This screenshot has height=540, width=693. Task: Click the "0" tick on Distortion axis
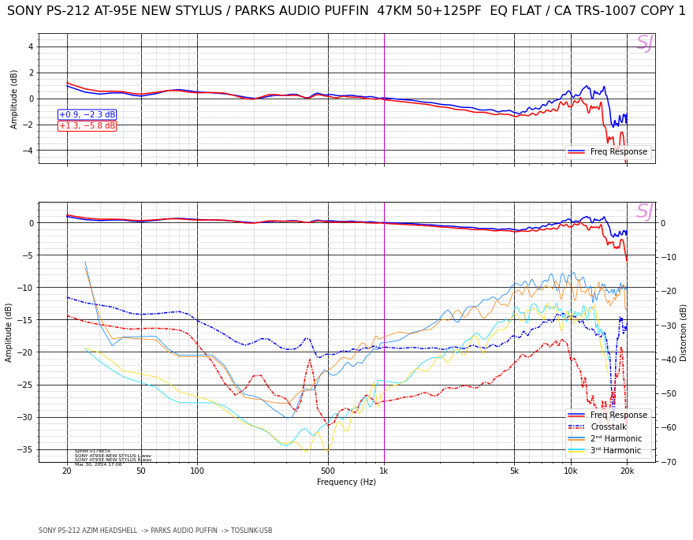pos(663,223)
